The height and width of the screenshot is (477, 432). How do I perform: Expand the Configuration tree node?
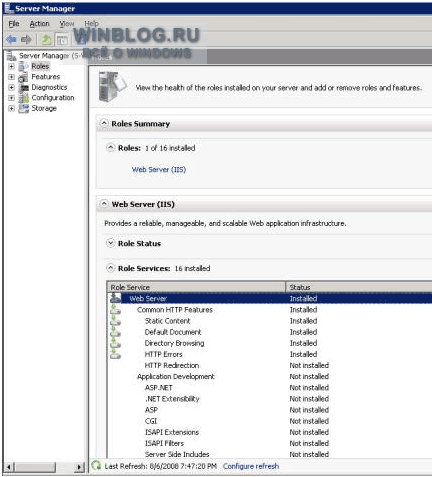coord(11,98)
